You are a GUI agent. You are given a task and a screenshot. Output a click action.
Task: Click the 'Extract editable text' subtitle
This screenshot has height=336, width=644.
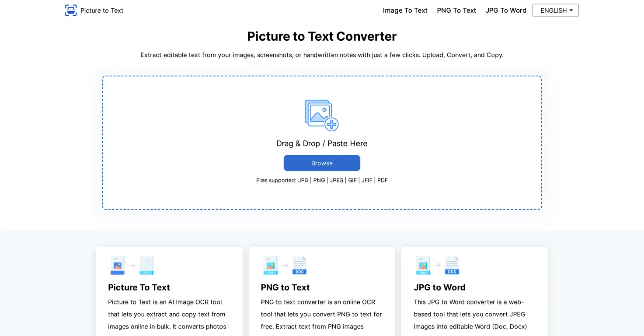pyautogui.click(x=322, y=55)
